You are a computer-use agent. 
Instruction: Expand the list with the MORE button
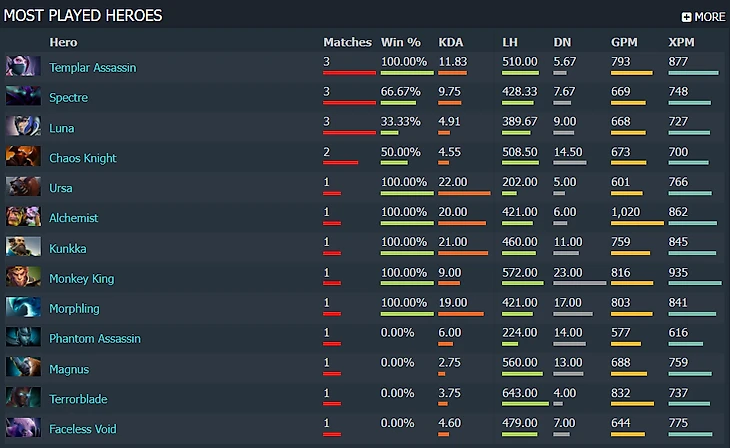tap(703, 17)
